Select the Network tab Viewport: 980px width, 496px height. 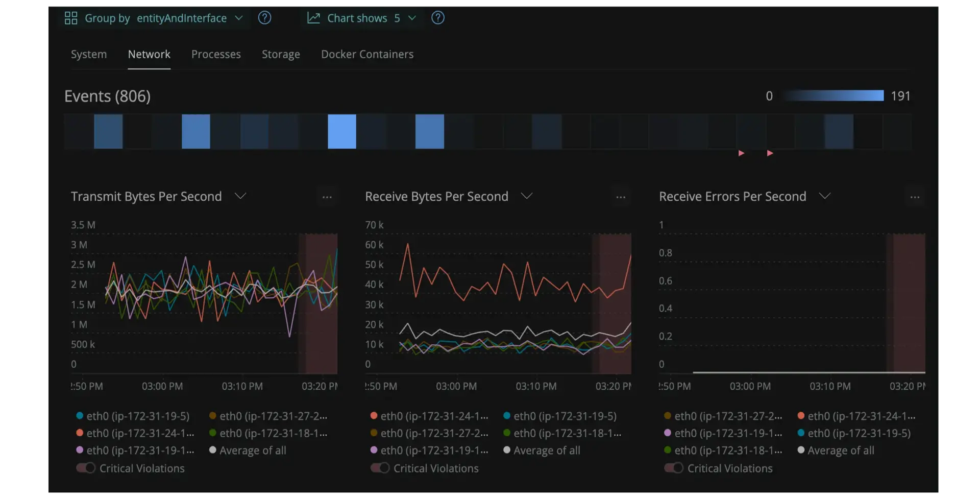click(149, 54)
